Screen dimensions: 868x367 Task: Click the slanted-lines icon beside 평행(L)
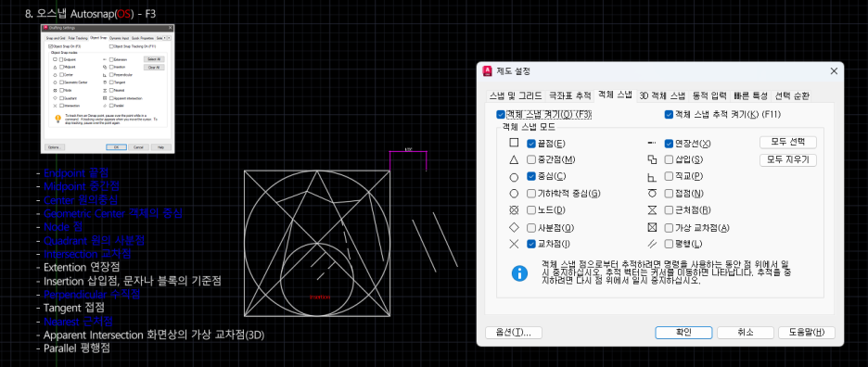tap(652, 244)
